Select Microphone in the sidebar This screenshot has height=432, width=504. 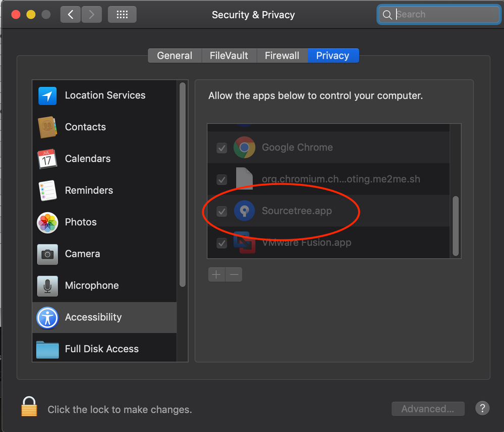tap(105, 285)
